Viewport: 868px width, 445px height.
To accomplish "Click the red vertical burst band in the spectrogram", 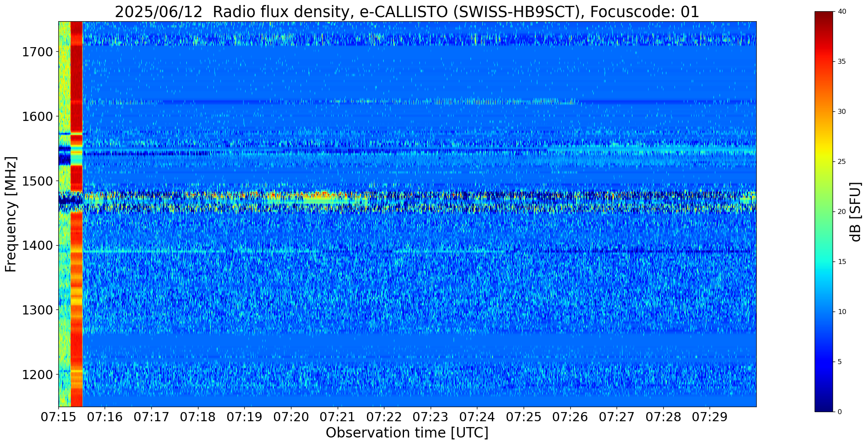I will coord(77,214).
